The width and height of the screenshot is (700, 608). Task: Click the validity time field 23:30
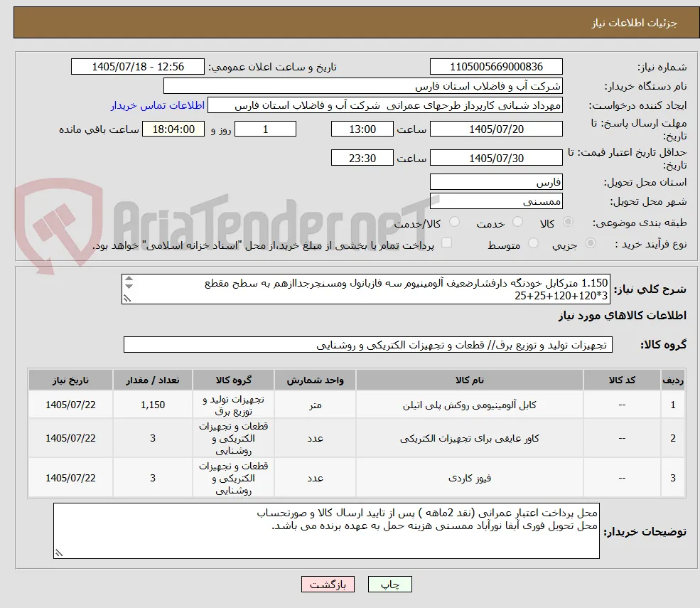tap(362, 158)
